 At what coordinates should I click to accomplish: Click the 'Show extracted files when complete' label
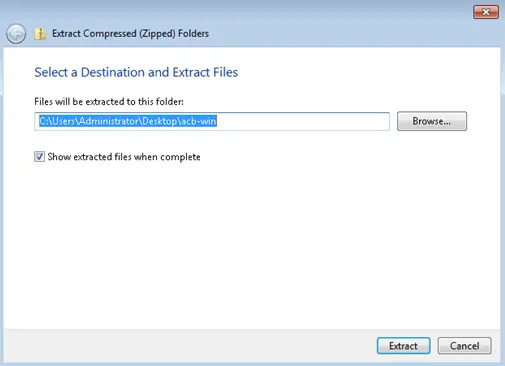(x=124, y=157)
